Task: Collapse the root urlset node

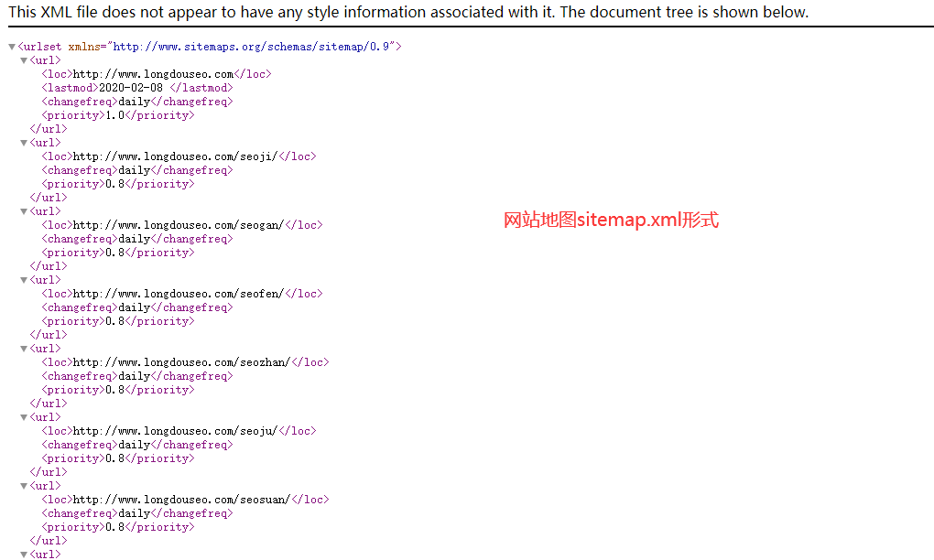Action: coord(12,47)
